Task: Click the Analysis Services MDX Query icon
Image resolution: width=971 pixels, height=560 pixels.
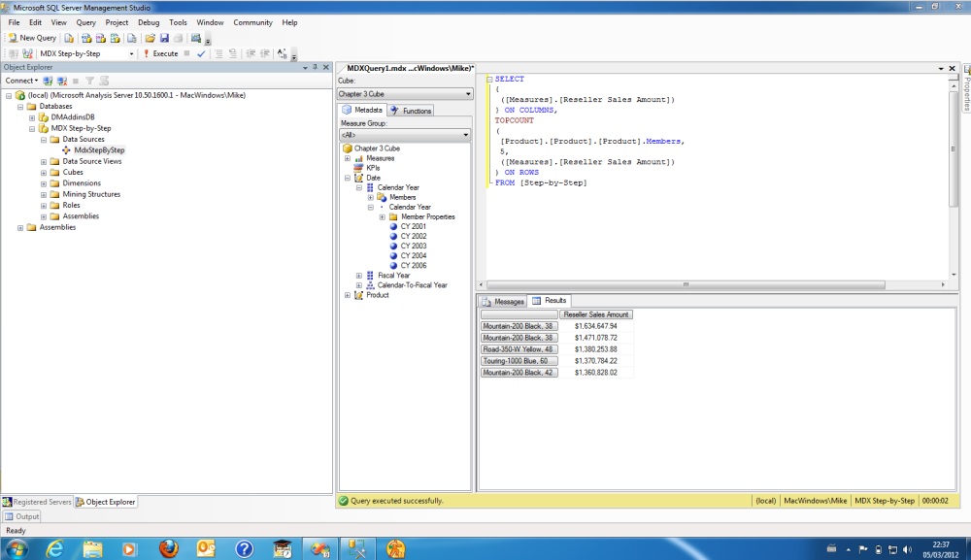Action: click(86, 38)
